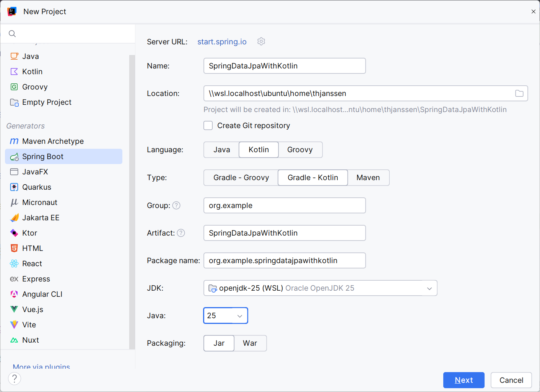Image resolution: width=540 pixels, height=392 pixels.
Task: Click the Artifact help question mark icon
Action: [181, 233]
